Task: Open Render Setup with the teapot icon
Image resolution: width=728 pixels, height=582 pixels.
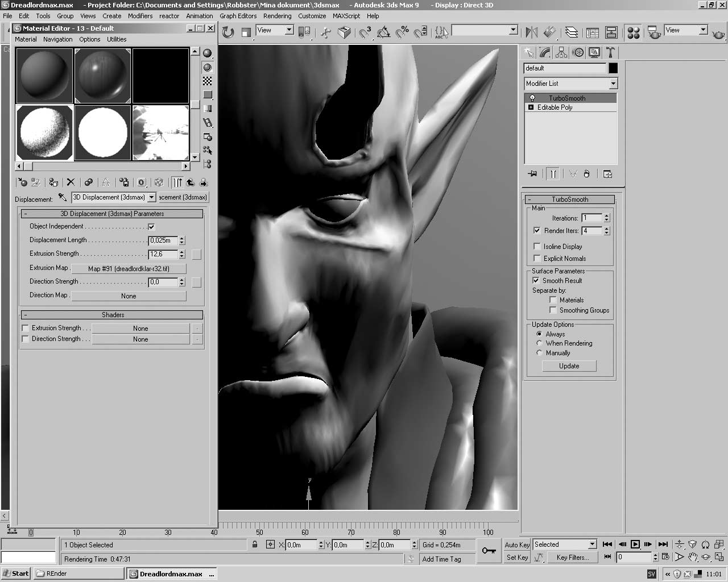Action: click(x=654, y=32)
